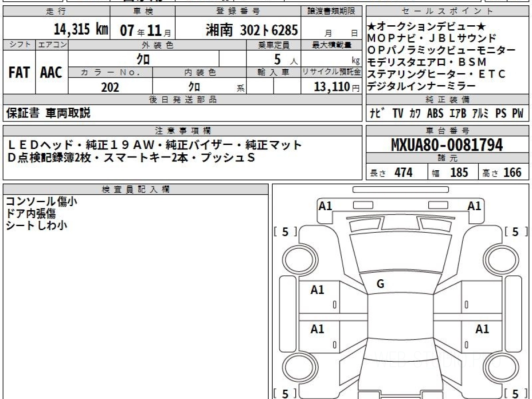
Task: Click the G mark on the windshield
Action: [380, 284]
